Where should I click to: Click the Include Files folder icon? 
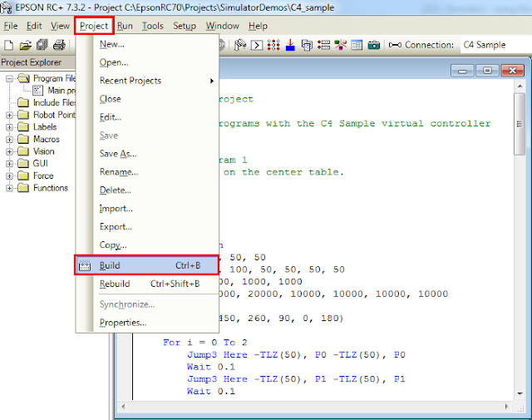23,102
